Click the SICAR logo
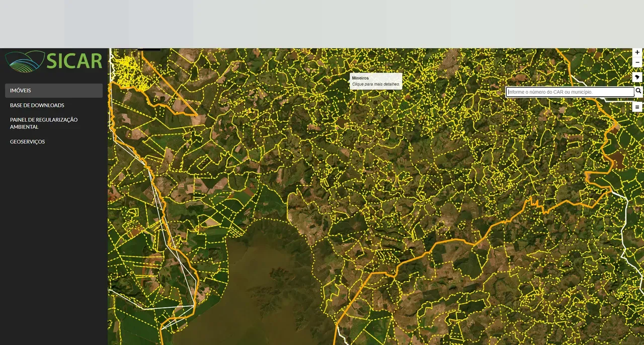Image resolution: width=644 pixels, height=345 pixels. 54,61
